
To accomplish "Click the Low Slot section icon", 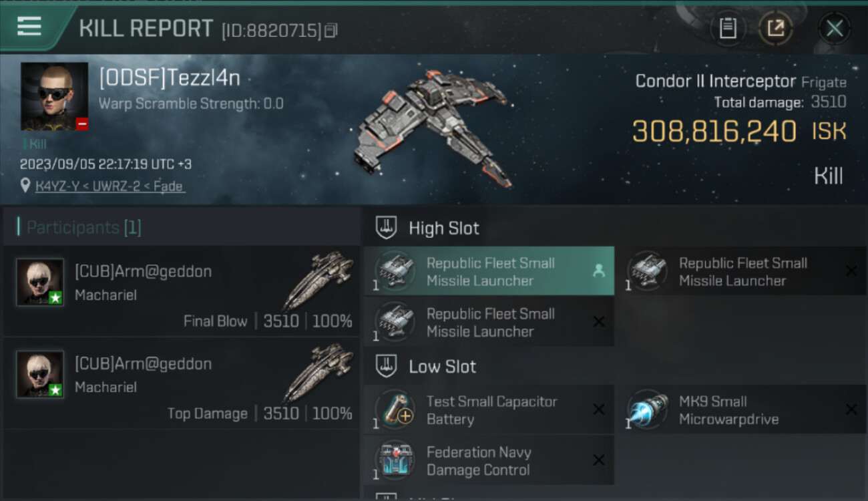I will (387, 366).
